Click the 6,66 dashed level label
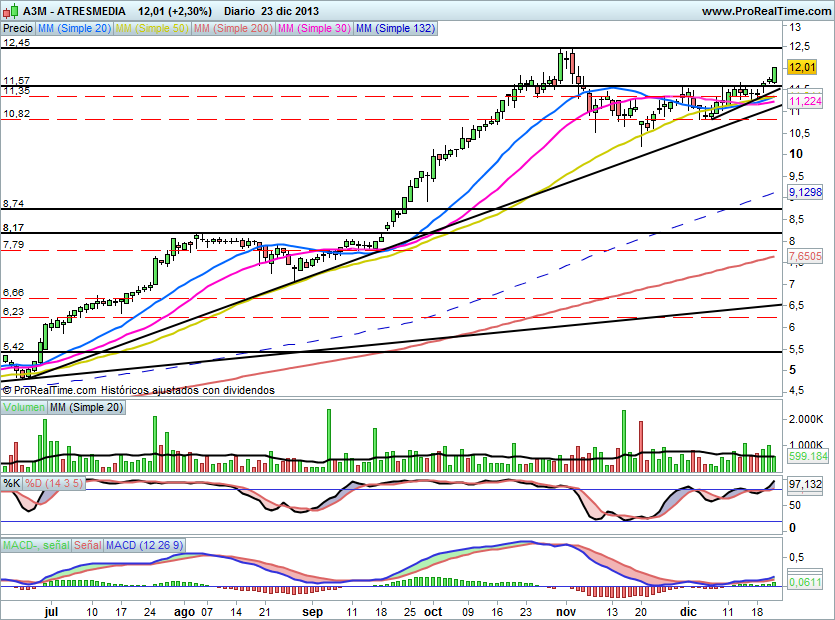The width and height of the screenshot is (835, 620). tap(13, 292)
